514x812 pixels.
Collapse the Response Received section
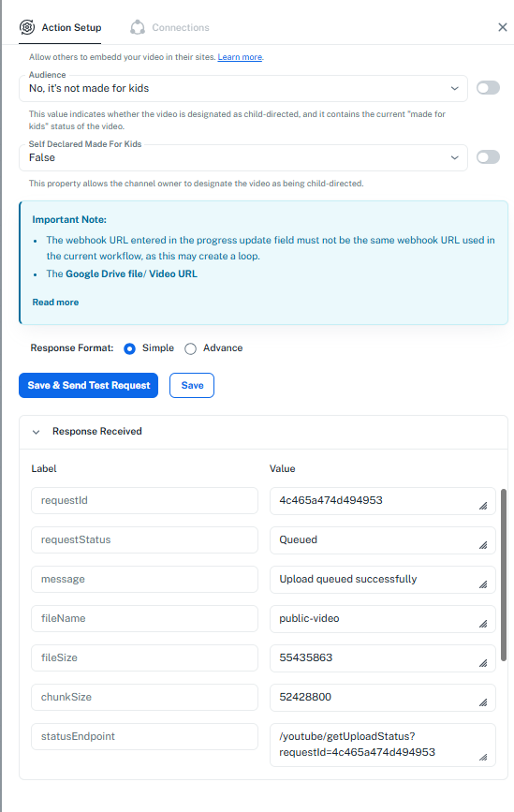36,432
